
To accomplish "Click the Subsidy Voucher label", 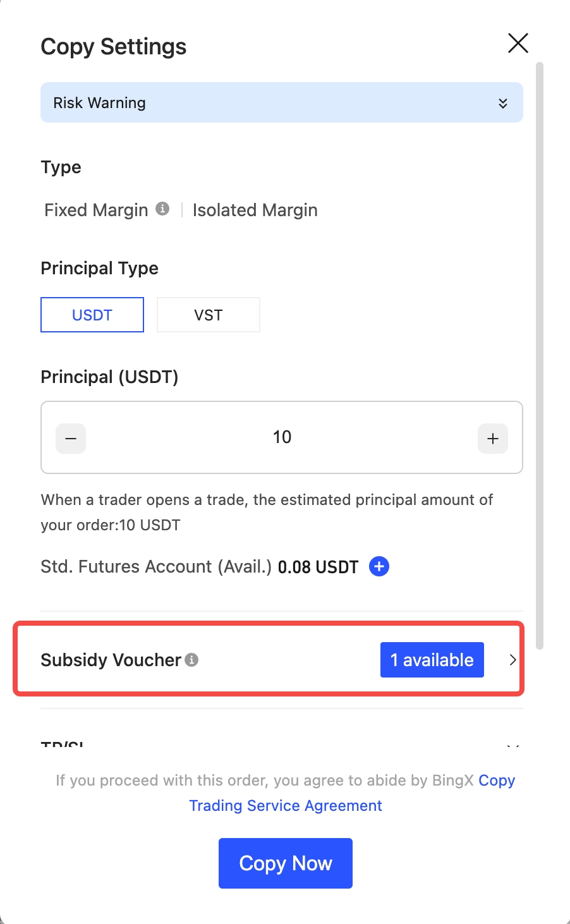I will (x=111, y=660).
